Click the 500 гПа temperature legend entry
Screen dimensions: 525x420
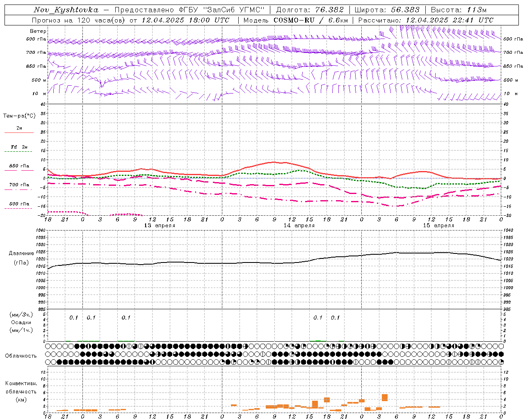click(19, 204)
